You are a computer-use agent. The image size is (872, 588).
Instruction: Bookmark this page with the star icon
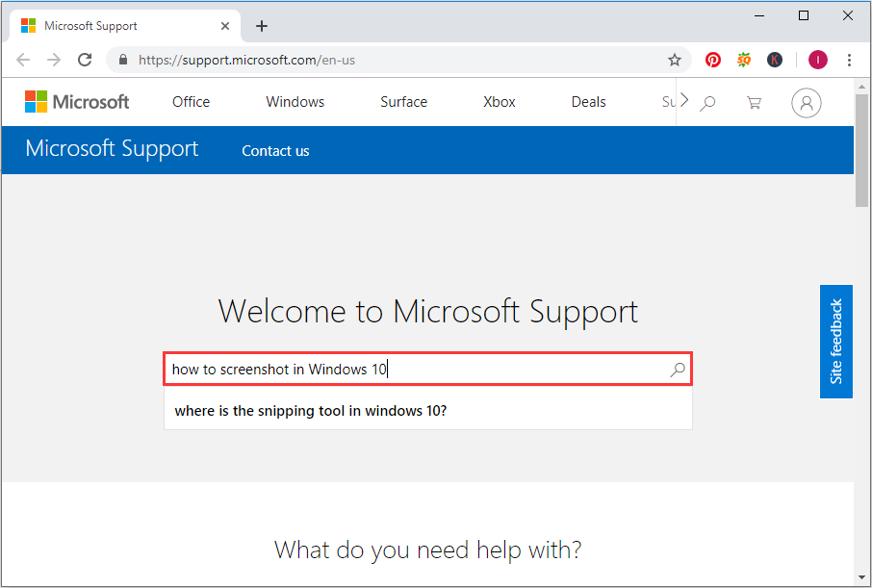click(x=674, y=59)
